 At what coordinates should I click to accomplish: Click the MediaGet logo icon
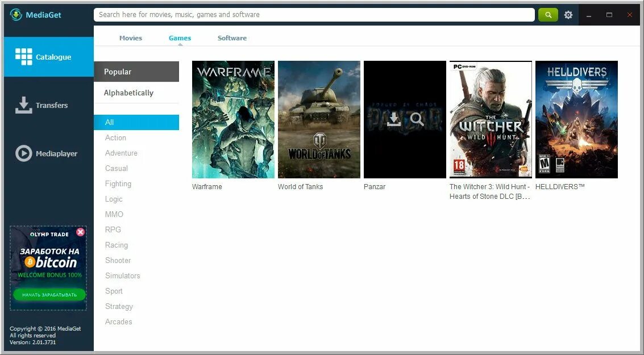click(x=16, y=15)
